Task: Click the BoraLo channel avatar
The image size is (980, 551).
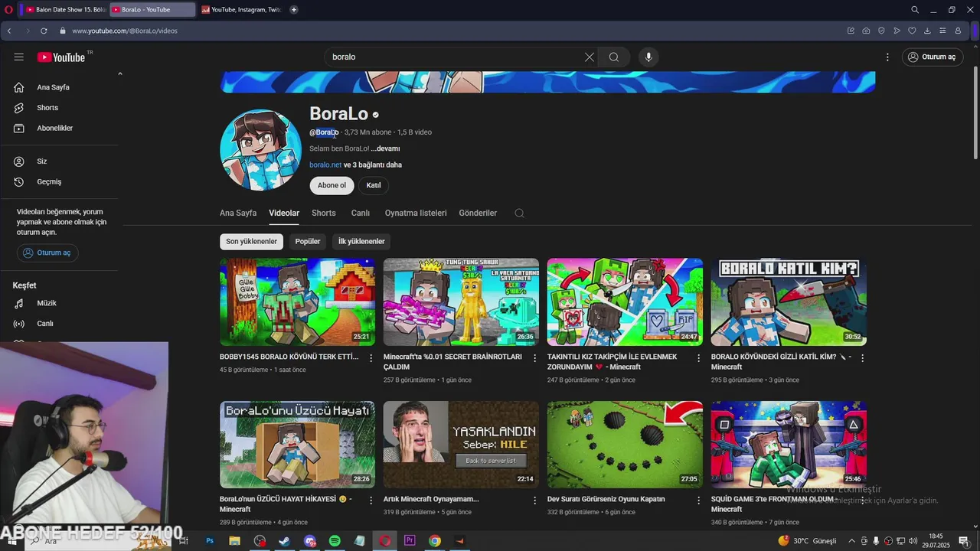Action: pos(260,150)
